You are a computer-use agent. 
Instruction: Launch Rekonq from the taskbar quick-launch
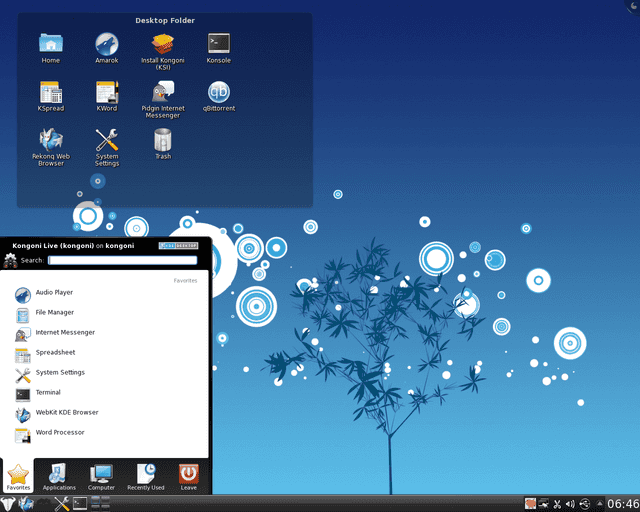coord(26,504)
